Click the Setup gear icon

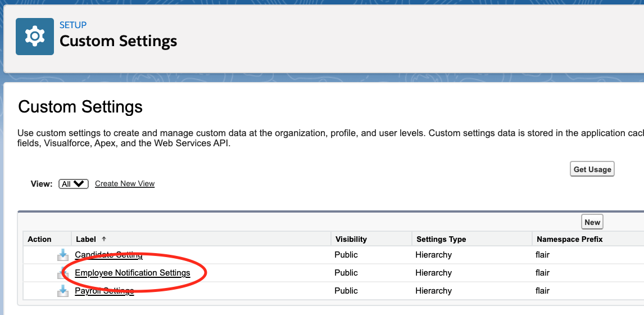pyautogui.click(x=35, y=37)
